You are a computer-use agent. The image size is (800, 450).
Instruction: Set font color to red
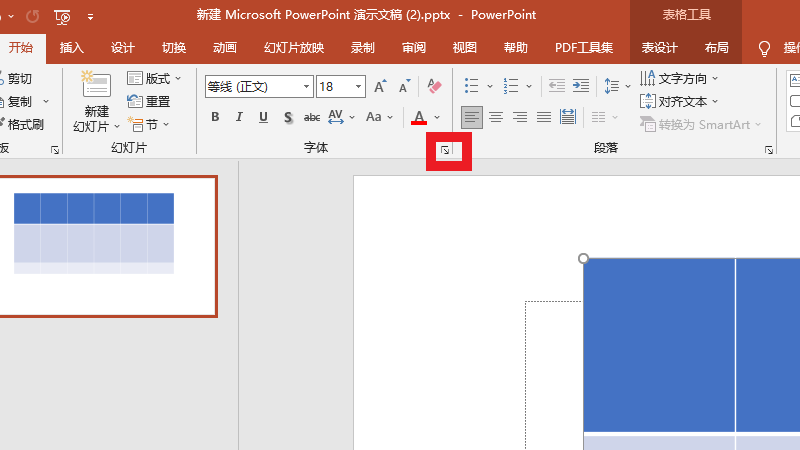[x=419, y=118]
